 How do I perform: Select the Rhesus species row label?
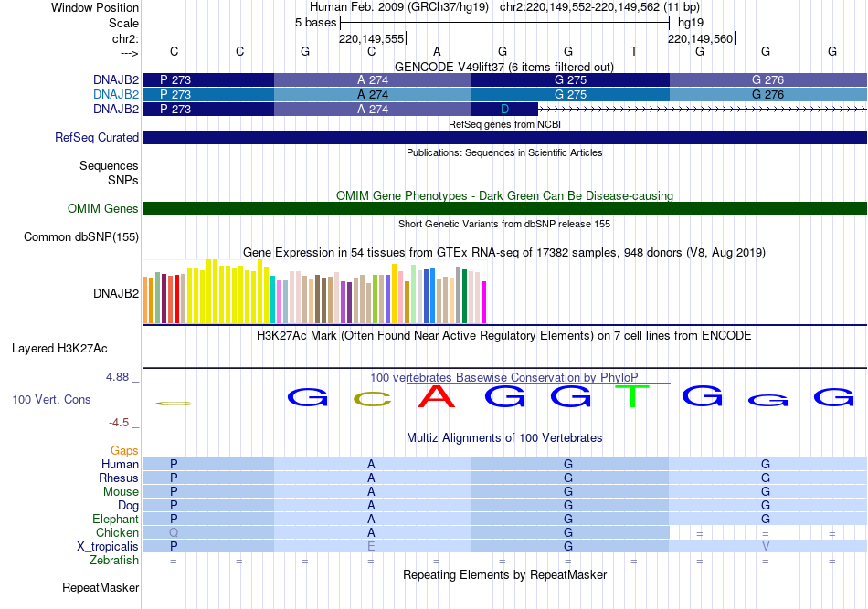point(119,478)
